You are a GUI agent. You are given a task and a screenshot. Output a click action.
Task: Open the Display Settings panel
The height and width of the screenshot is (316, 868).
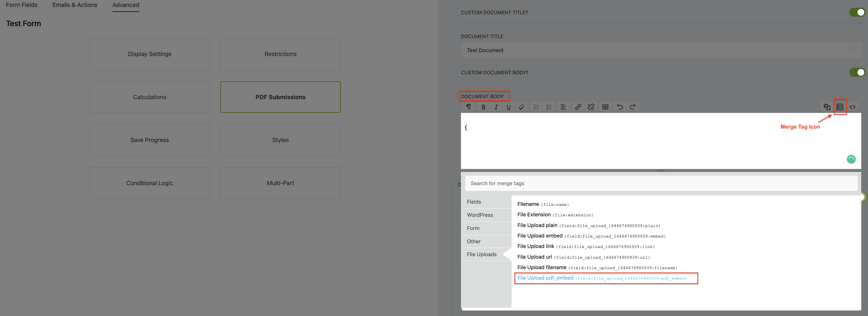149,54
